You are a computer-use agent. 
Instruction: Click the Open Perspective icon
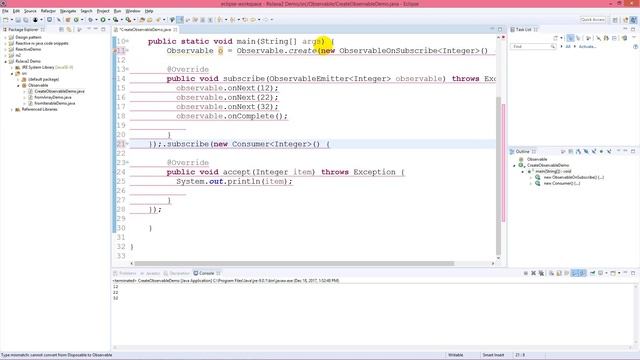pos(615,20)
